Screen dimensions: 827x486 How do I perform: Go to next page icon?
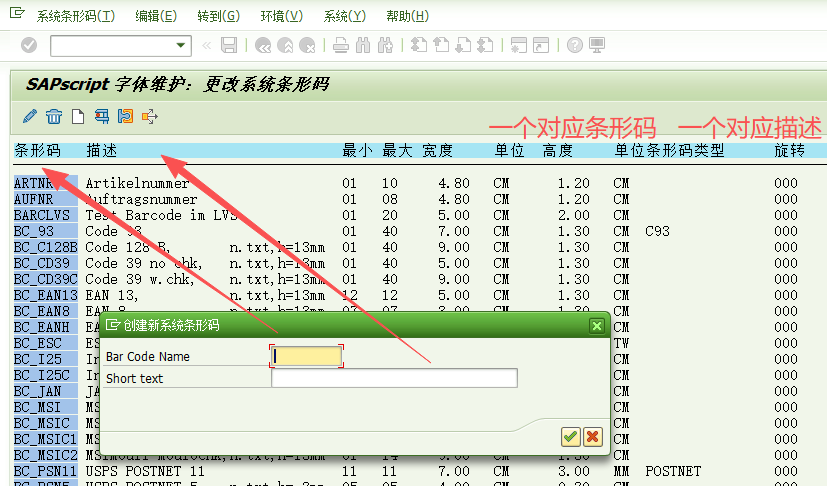click(x=463, y=45)
